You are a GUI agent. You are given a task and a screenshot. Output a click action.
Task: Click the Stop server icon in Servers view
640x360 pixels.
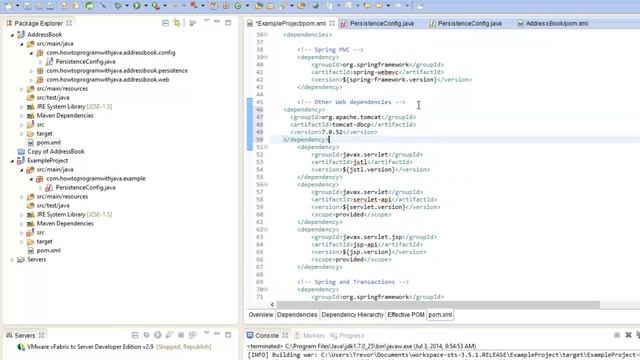181,335
